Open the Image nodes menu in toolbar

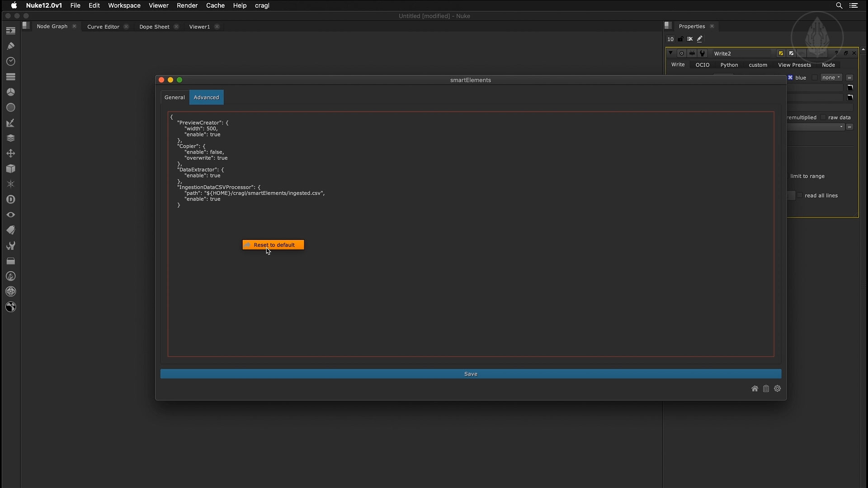click(x=11, y=31)
